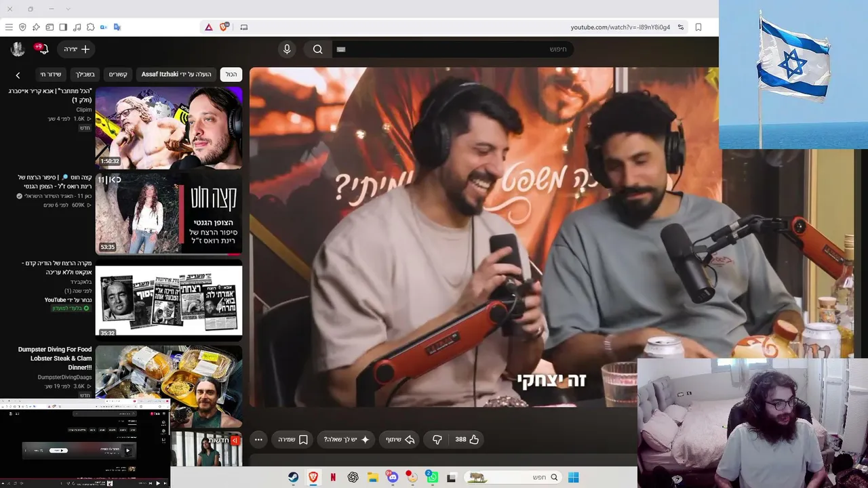Click the Brave VPN shield outline icon
This screenshot has width=868, height=488.
click(22, 27)
